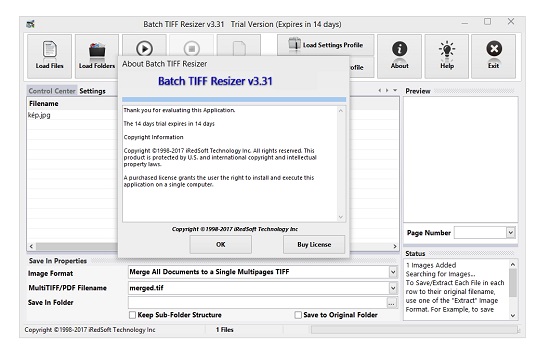Click the tab scroll right arrow
The width and height of the screenshot is (550, 362).
pyautogui.click(x=387, y=90)
